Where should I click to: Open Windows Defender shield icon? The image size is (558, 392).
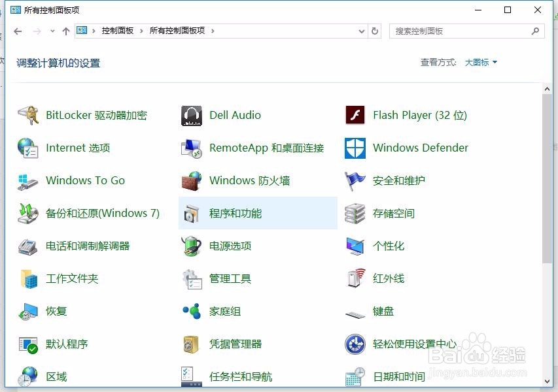355,148
